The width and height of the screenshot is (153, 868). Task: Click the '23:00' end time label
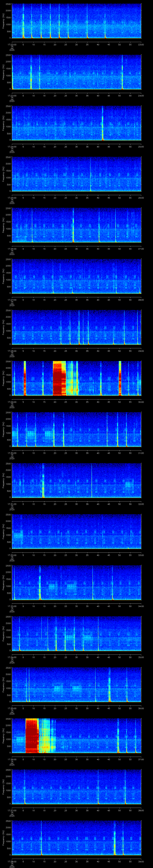(x=141, y=44)
